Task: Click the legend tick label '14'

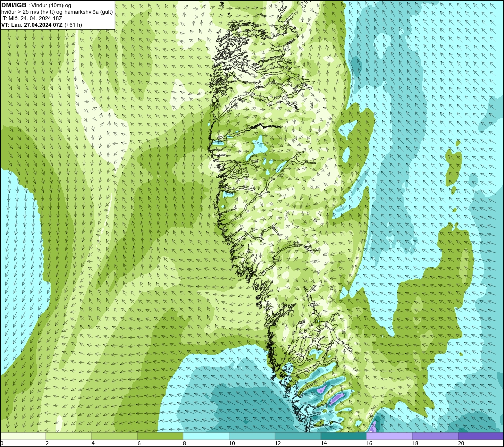Action: pyautogui.click(x=324, y=444)
